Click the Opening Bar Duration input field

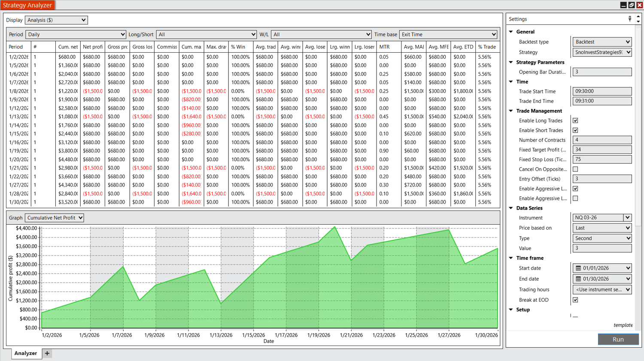coord(602,72)
